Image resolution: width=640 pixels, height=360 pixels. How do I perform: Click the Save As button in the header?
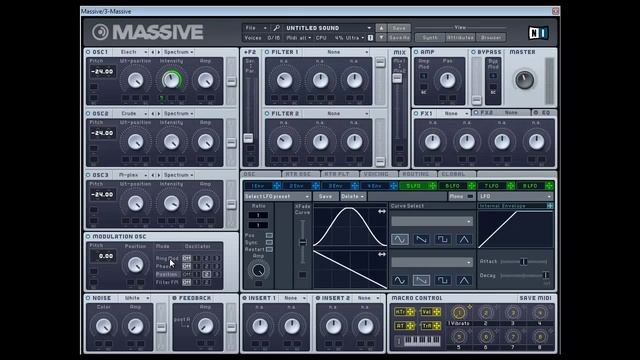[x=399, y=37]
